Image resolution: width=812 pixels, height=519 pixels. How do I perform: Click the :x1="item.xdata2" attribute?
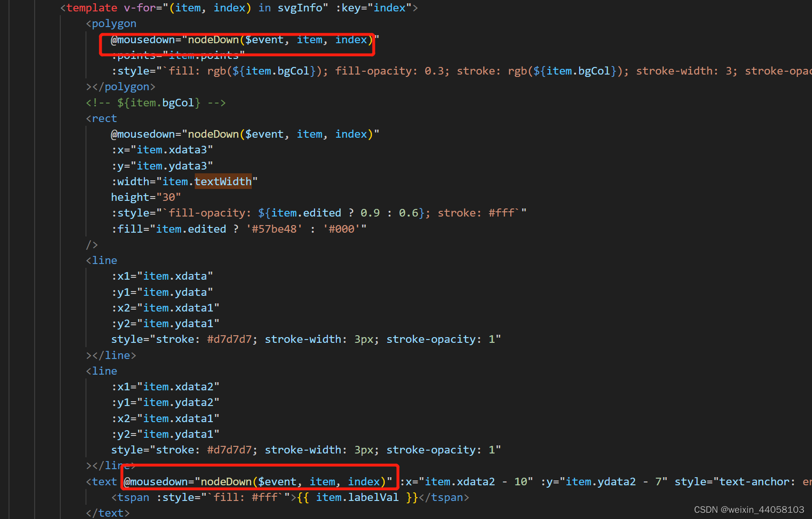[x=164, y=386]
